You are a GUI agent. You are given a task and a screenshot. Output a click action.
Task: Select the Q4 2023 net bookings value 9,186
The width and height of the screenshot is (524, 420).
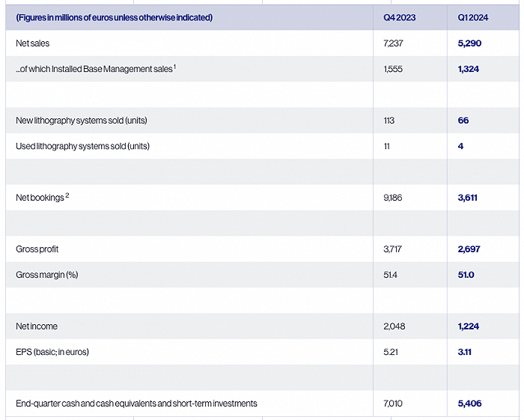click(x=393, y=198)
